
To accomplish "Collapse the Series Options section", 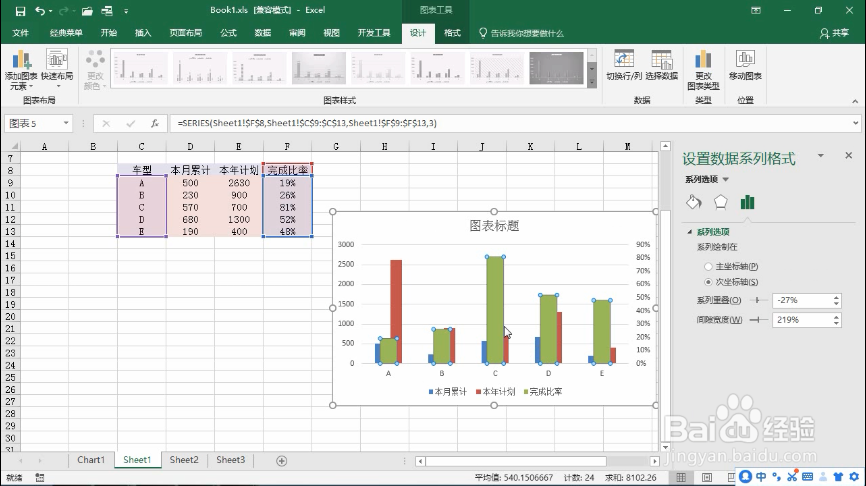I will (690, 232).
